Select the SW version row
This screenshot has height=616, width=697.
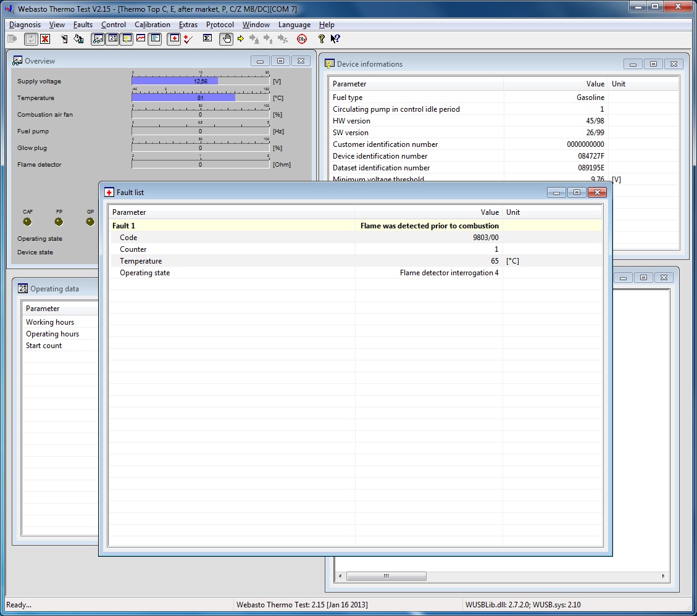click(504, 133)
